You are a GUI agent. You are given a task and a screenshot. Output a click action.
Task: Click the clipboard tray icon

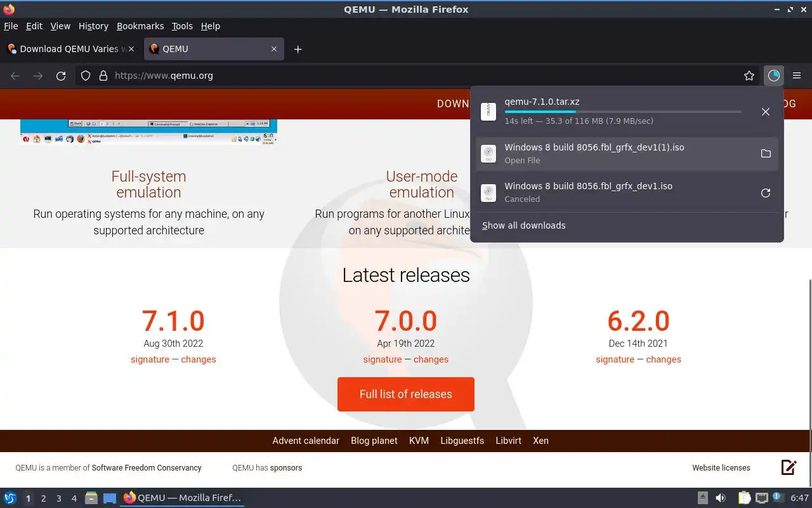[744, 498]
